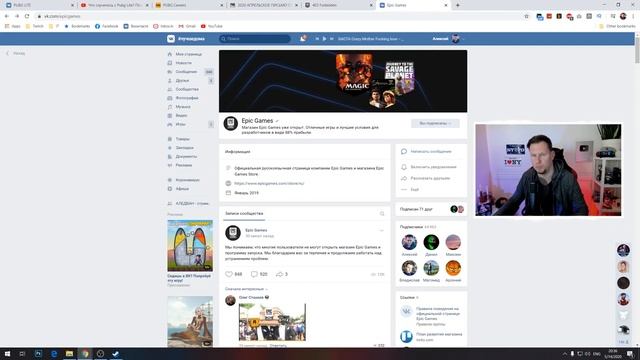The width and height of the screenshot is (640, 360).
Task: Click the Закладки star sidebar icon
Action: 170,148
